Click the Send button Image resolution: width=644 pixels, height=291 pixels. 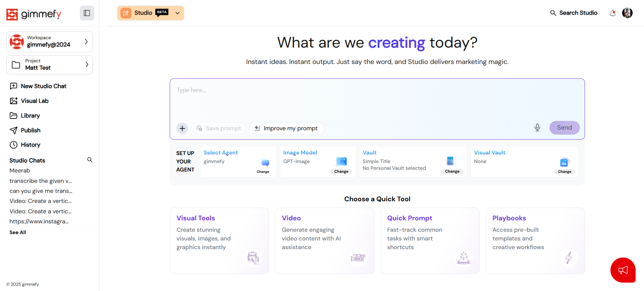click(565, 128)
